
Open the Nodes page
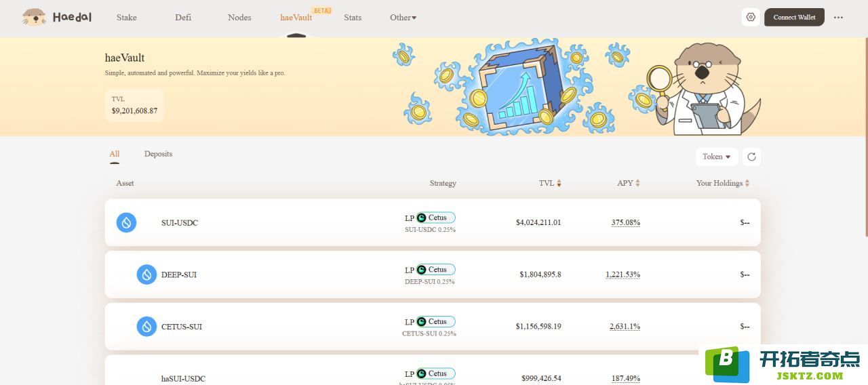click(x=239, y=18)
